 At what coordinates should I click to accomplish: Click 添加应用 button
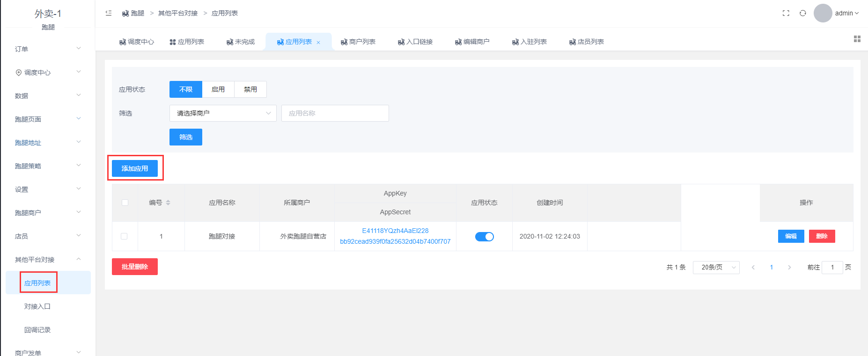[135, 168]
